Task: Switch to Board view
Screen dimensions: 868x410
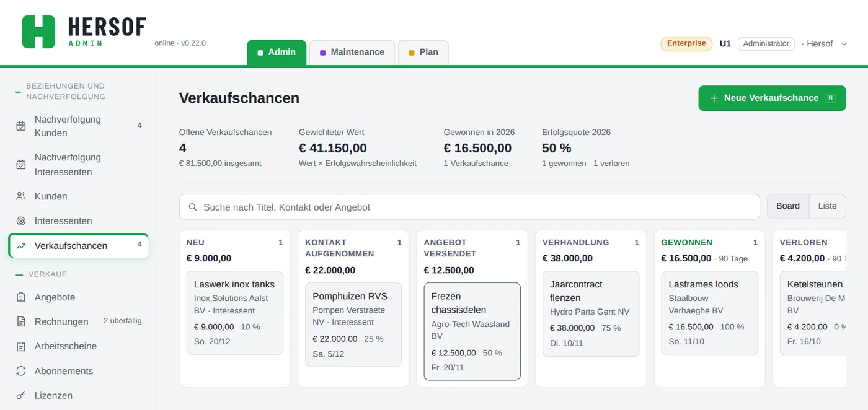Action: click(788, 206)
